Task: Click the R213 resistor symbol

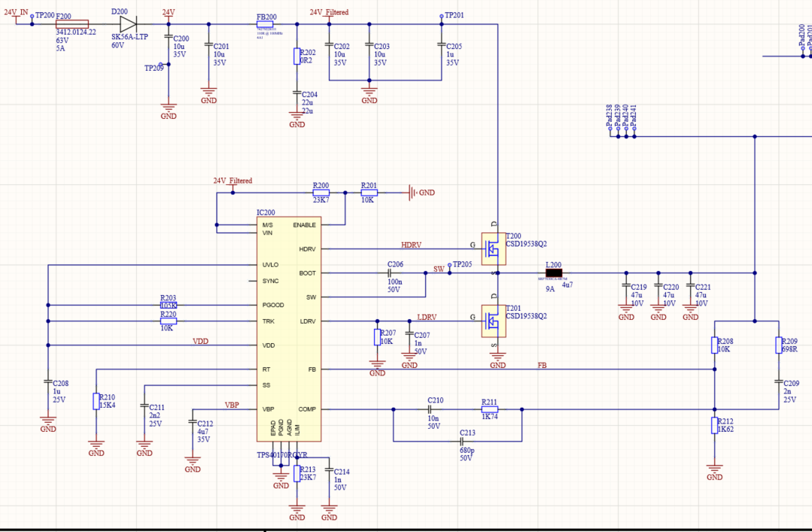Action: click(297, 473)
